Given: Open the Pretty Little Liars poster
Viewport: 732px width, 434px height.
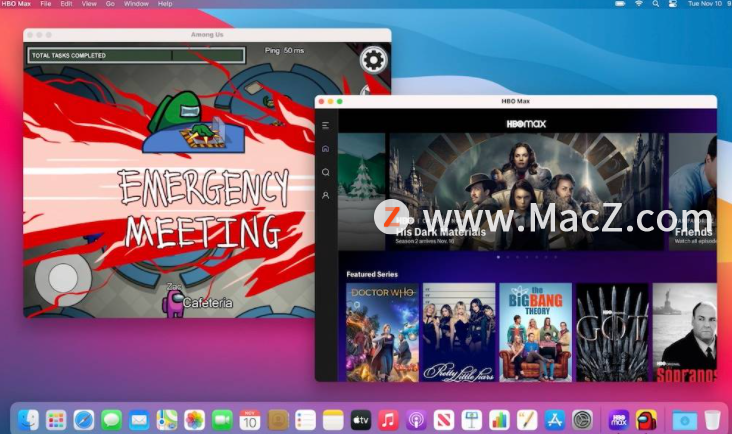Looking at the screenshot, I should [459, 332].
